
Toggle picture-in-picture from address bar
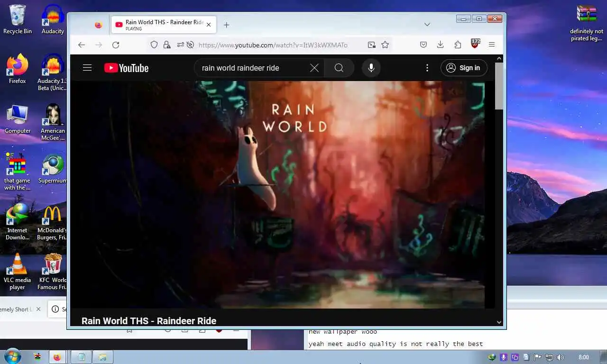(371, 45)
